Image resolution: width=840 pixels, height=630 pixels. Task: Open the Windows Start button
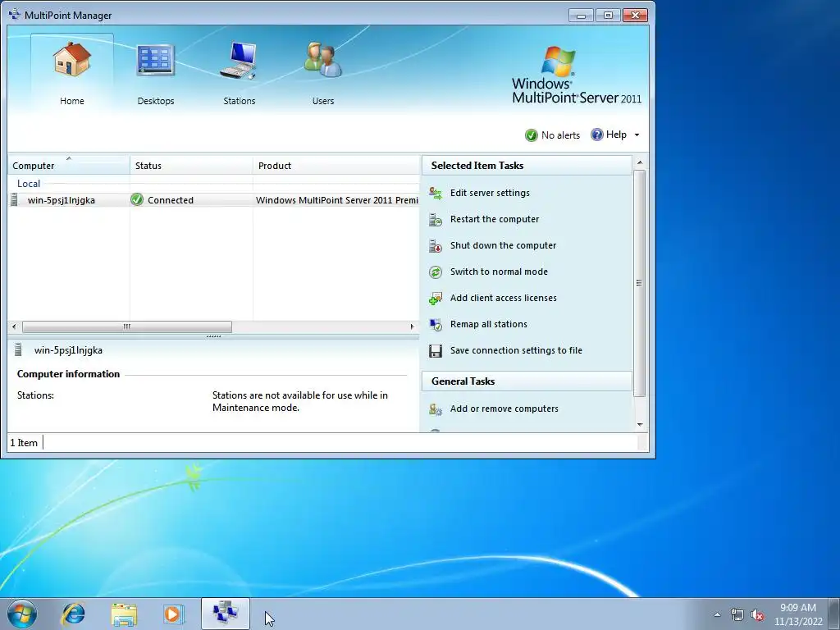pyautogui.click(x=22, y=614)
